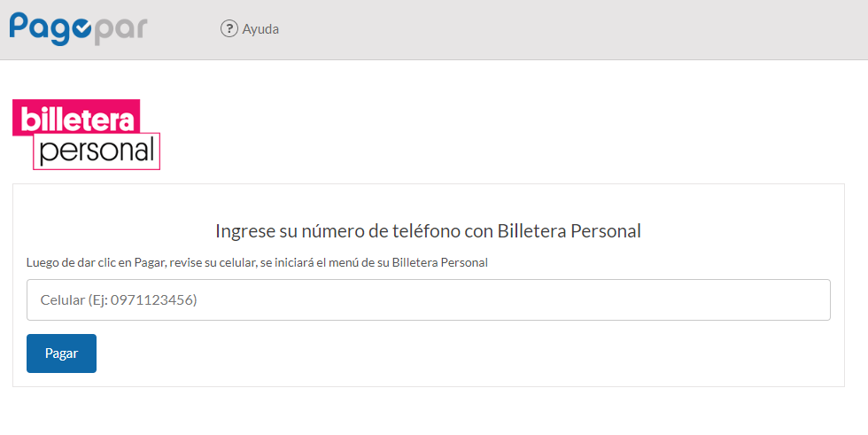The width and height of the screenshot is (868, 435).
Task: Click the empty gray header bar area
Action: coord(570,29)
